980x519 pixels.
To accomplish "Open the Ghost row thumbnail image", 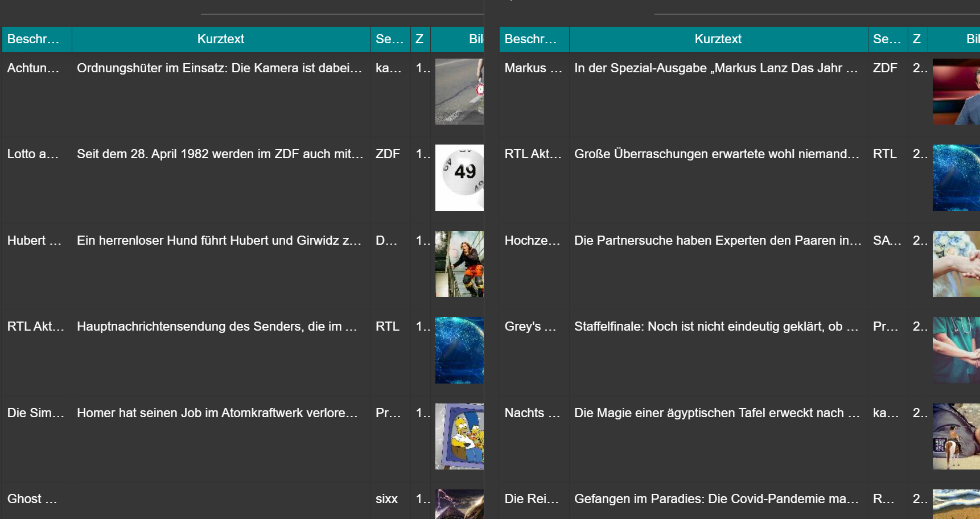I will pos(459,504).
